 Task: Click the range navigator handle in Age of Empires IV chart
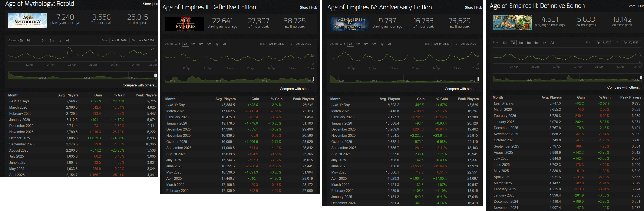(x=478, y=79)
